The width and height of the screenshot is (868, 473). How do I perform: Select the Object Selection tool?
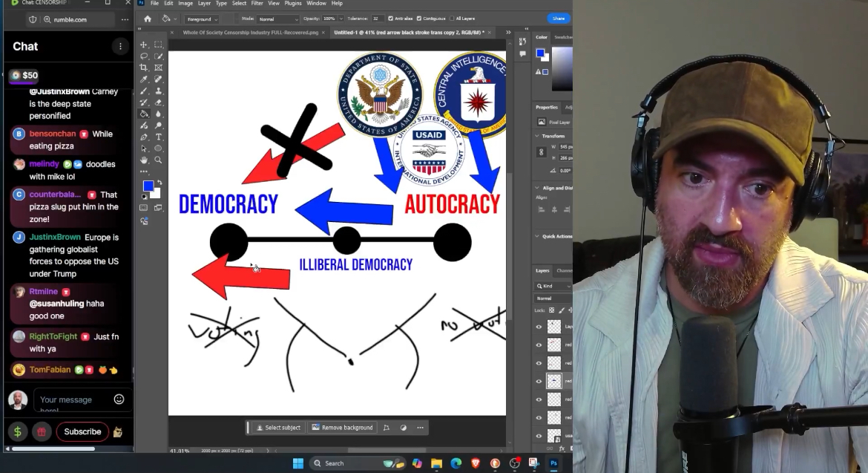pyautogui.click(x=158, y=56)
